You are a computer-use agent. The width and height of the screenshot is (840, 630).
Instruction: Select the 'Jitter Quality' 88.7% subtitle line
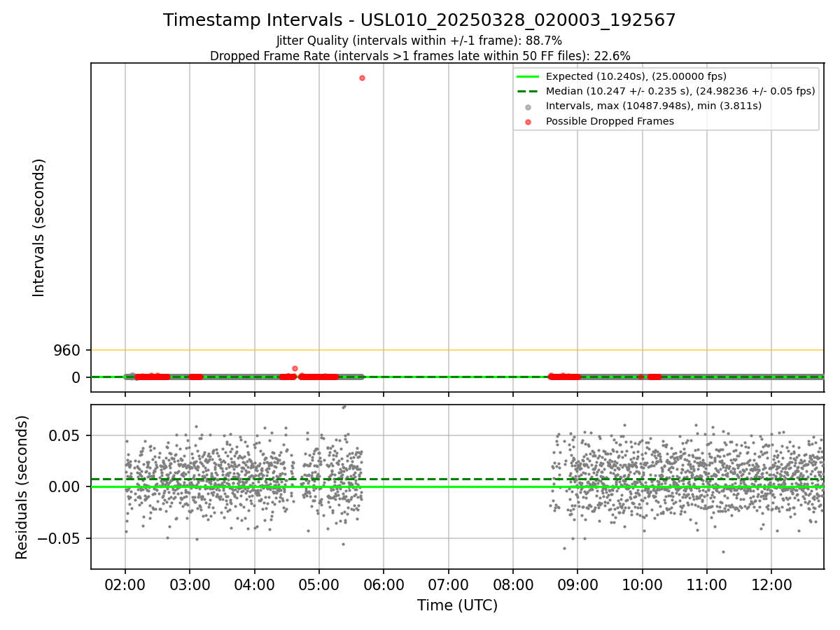419,41
